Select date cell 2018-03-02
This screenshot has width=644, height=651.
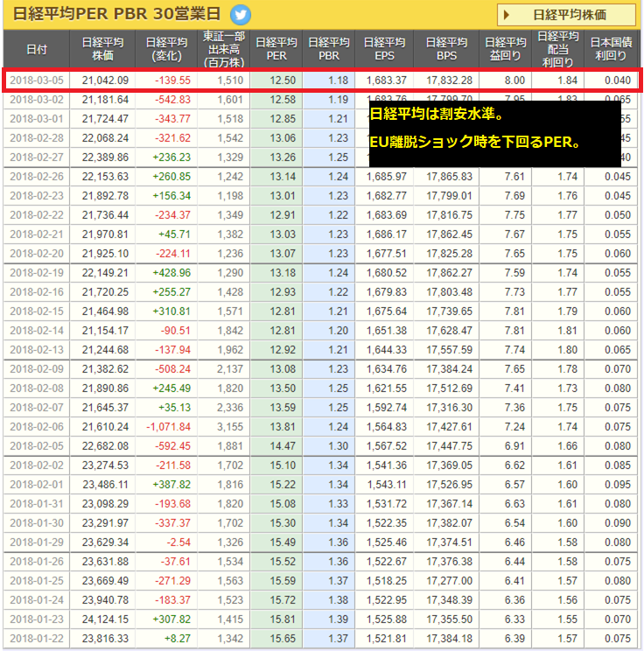click(37, 100)
